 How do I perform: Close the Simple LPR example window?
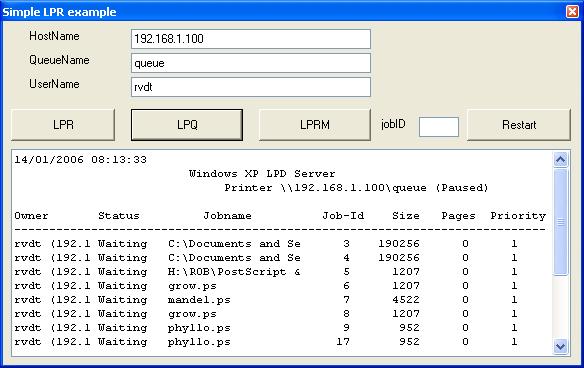point(572,12)
